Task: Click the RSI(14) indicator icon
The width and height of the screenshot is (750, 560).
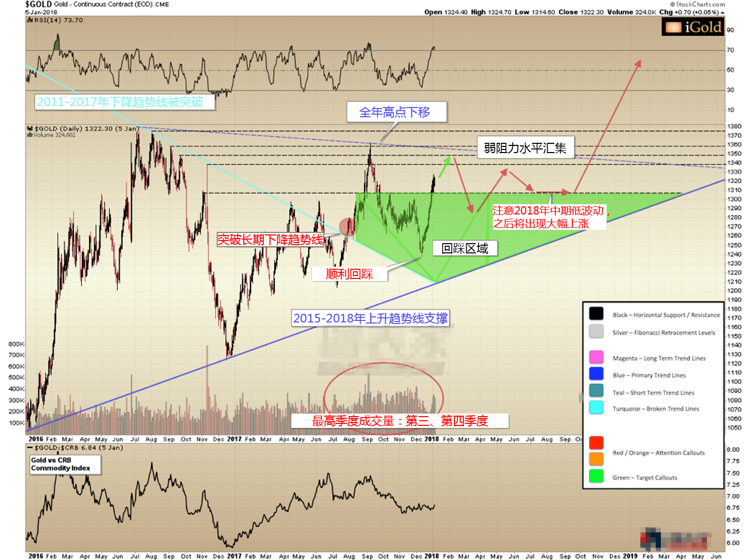Action: (x=30, y=20)
